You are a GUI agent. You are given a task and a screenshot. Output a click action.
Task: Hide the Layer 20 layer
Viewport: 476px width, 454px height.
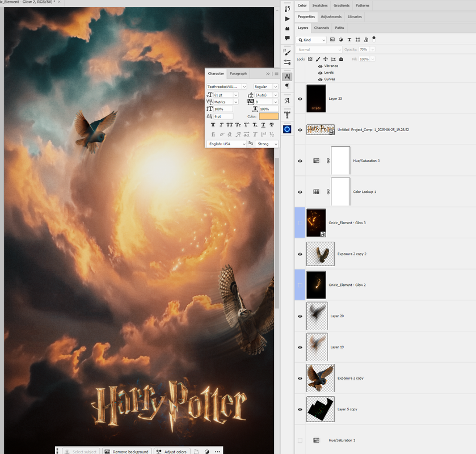point(300,316)
